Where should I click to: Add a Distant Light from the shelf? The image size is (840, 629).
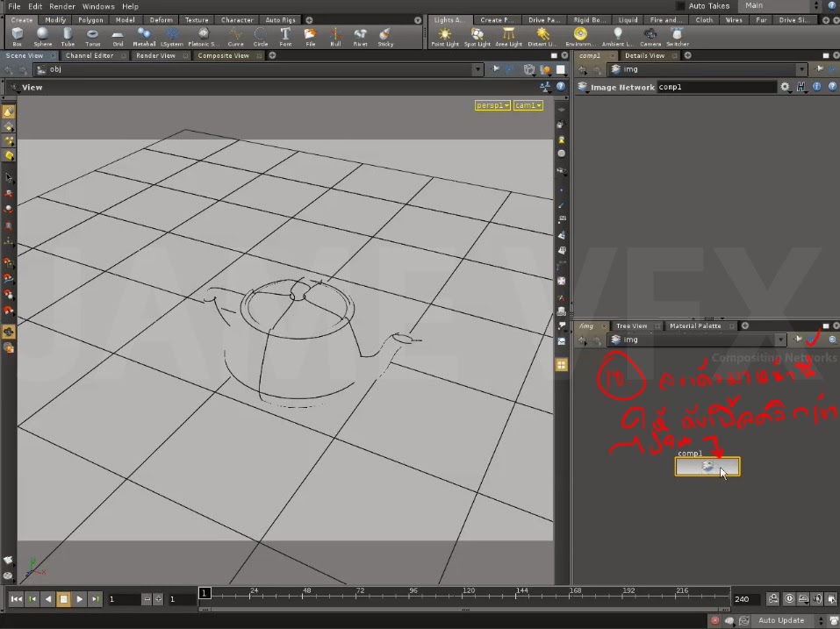pyautogui.click(x=542, y=37)
